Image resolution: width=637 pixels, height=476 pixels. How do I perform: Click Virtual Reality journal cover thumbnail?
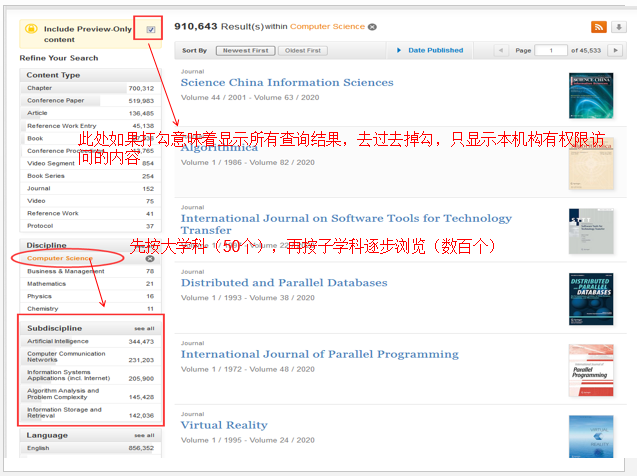point(591,437)
